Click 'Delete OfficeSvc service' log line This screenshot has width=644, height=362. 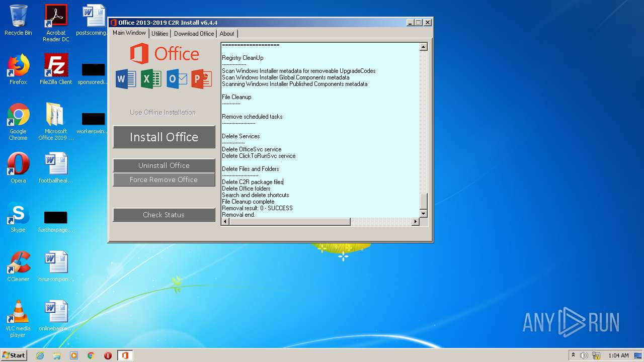click(x=252, y=149)
